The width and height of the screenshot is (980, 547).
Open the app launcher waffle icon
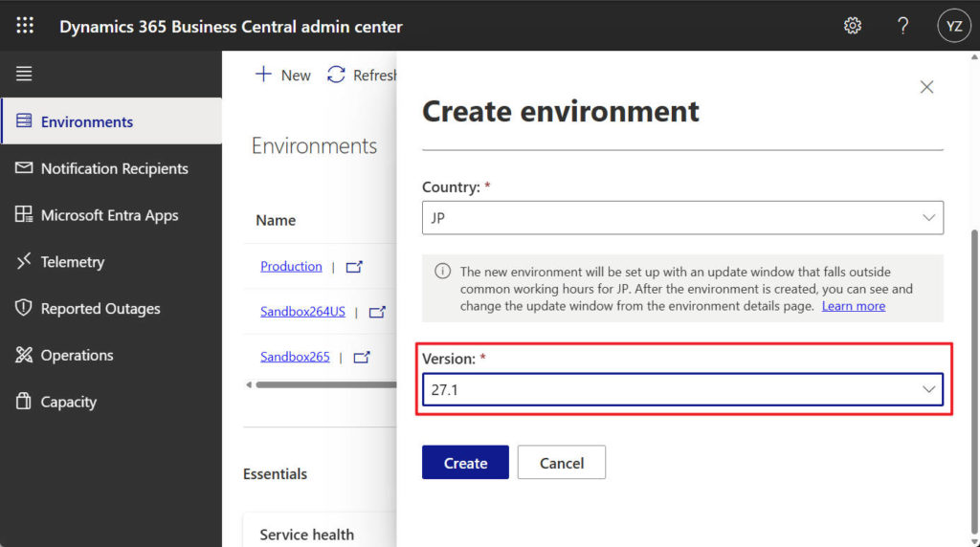(25, 26)
